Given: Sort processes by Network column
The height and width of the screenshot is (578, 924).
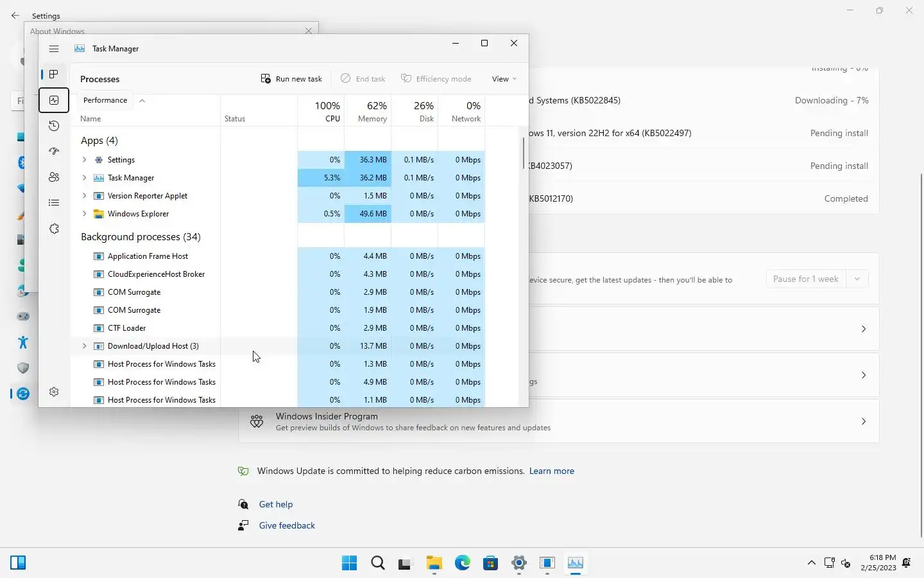Looking at the screenshot, I should pyautogui.click(x=461, y=110).
